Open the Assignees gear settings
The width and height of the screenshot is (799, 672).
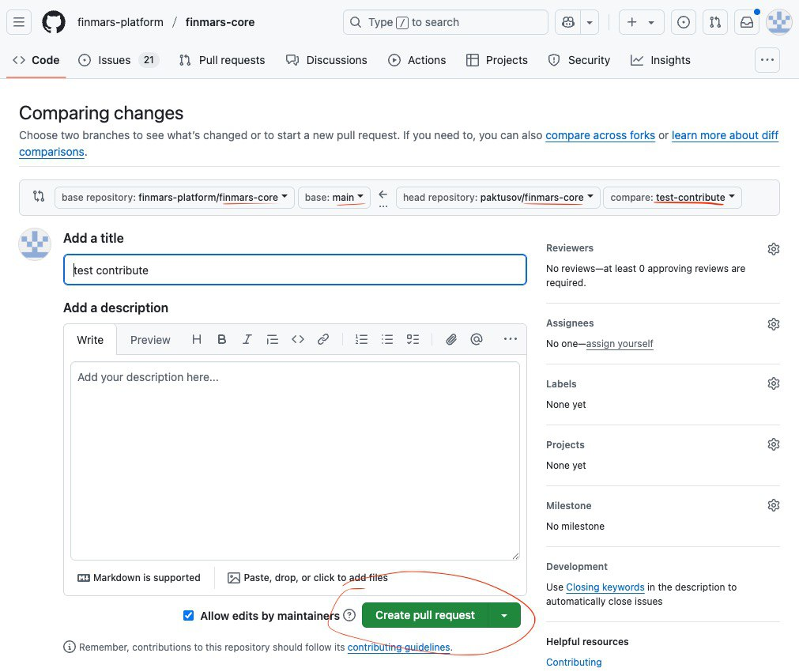[x=774, y=324]
